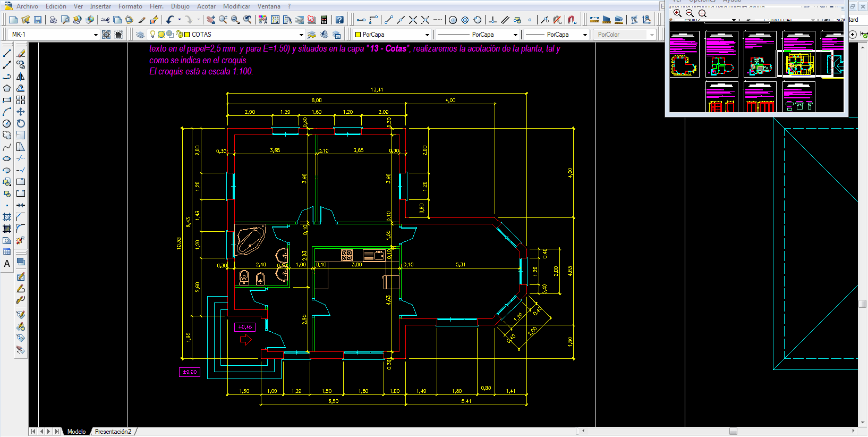Switch to the Presentación2 tab
The width and height of the screenshot is (868, 437).
[113, 432]
